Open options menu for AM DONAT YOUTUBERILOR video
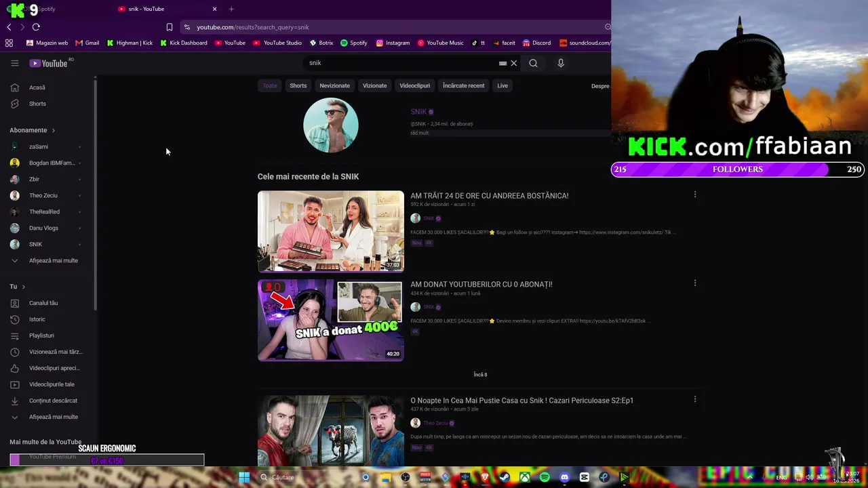Viewport: 868px width, 488px height. tap(695, 283)
